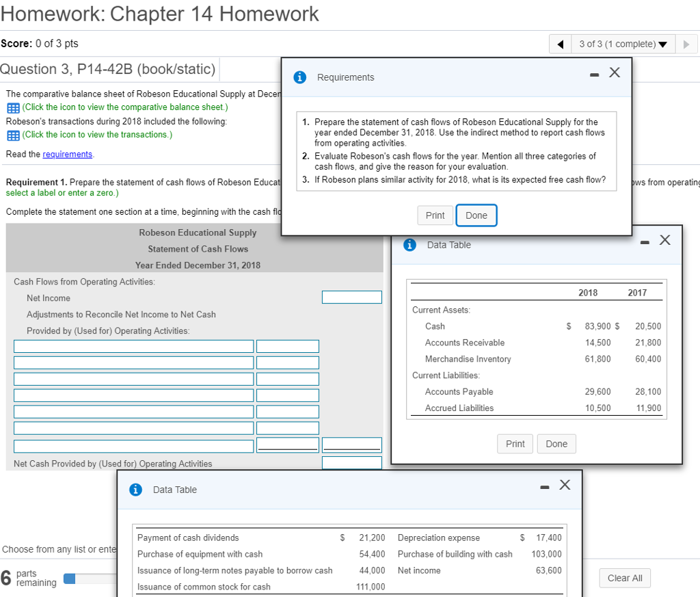Click Print in balance sheet Data Table

(x=515, y=444)
